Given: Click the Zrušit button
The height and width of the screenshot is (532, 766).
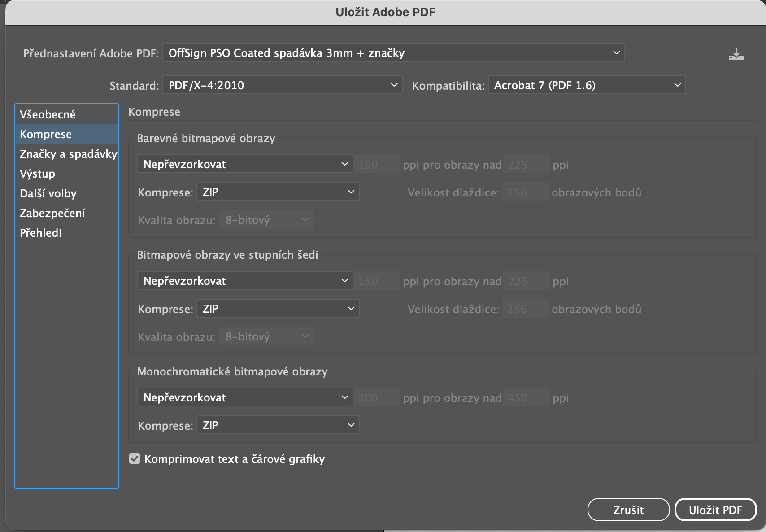Looking at the screenshot, I should tap(628, 510).
